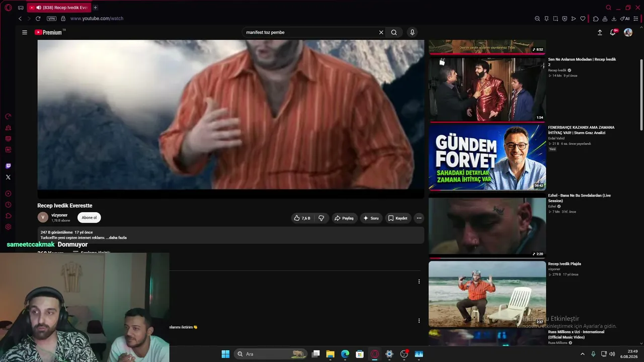Open Opera sidebar history clock
Screen dimensions: 644x362
click(8, 205)
